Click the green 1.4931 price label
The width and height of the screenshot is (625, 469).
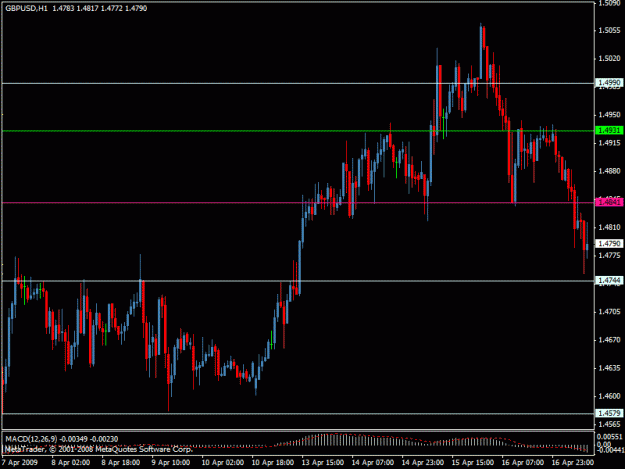click(x=609, y=130)
